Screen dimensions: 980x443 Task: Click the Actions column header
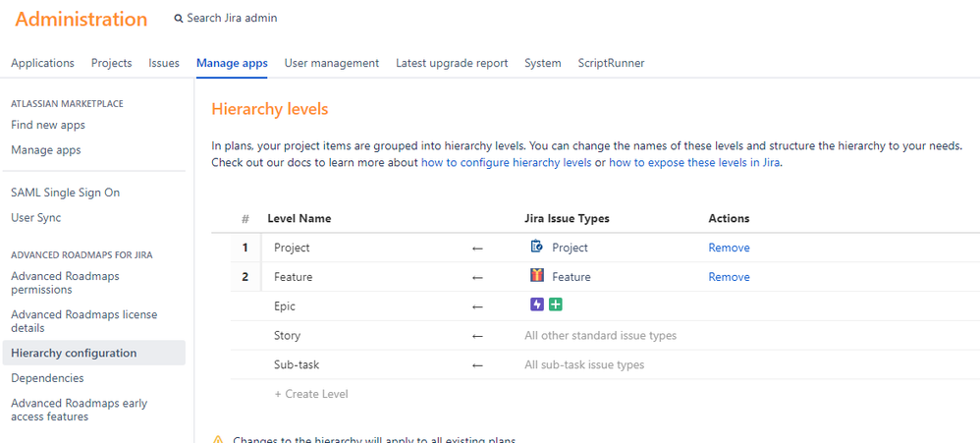[729, 218]
